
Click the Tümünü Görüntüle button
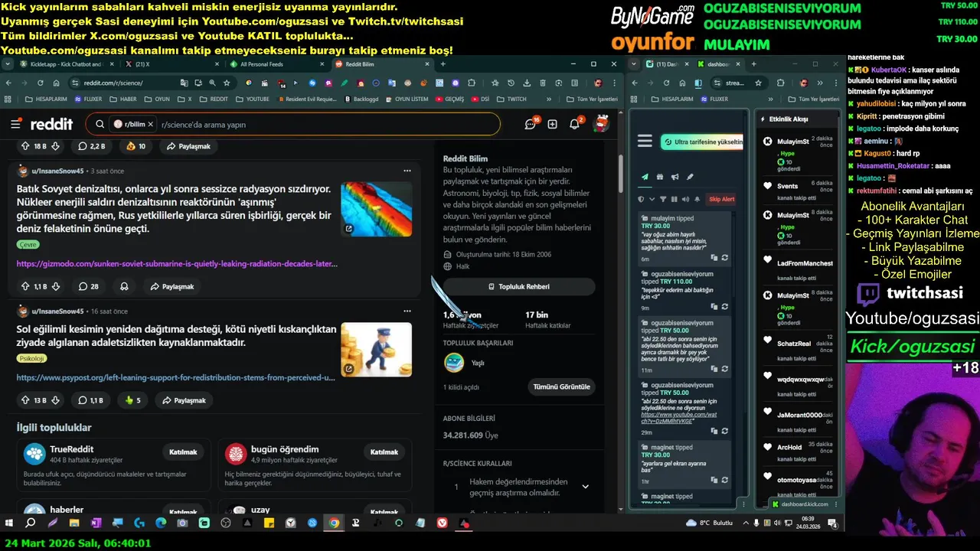coord(563,386)
